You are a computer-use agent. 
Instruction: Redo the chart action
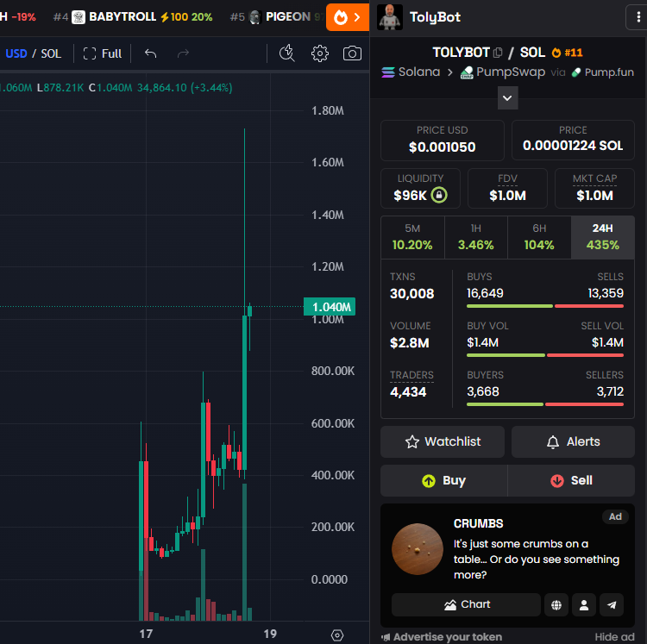pyautogui.click(x=183, y=53)
